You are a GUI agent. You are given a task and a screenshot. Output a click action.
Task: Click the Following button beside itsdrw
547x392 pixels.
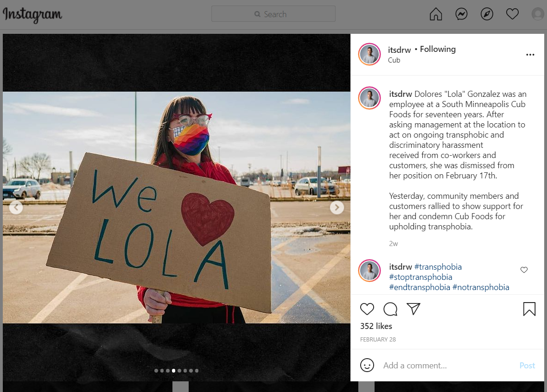pyautogui.click(x=438, y=49)
